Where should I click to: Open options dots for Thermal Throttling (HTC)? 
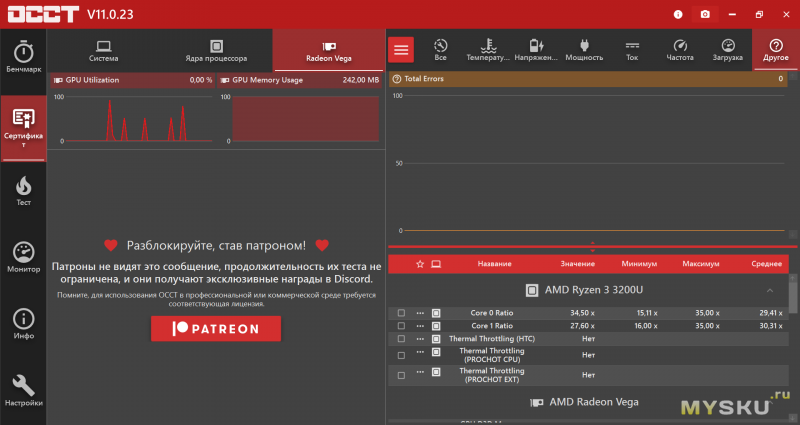420,338
